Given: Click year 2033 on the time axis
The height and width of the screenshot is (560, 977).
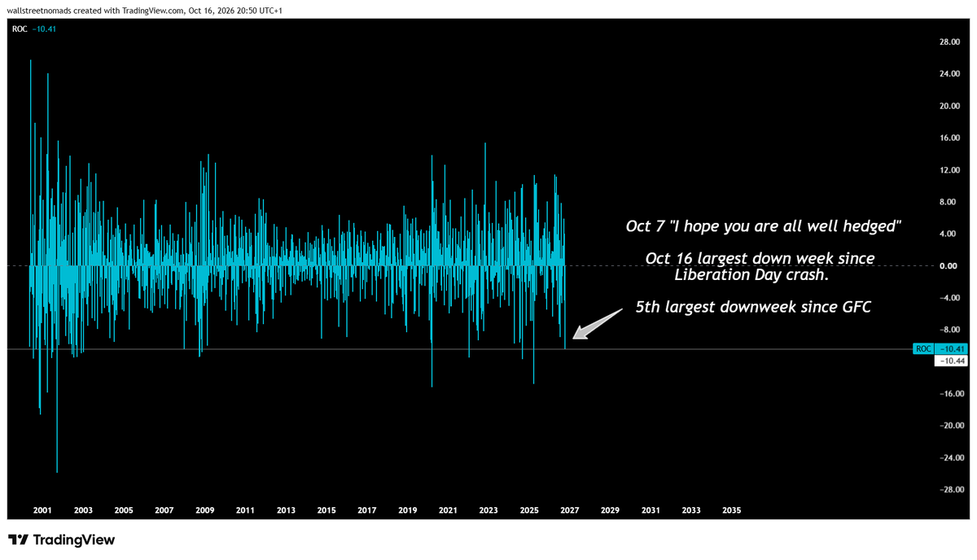Looking at the screenshot, I should coord(691,510).
